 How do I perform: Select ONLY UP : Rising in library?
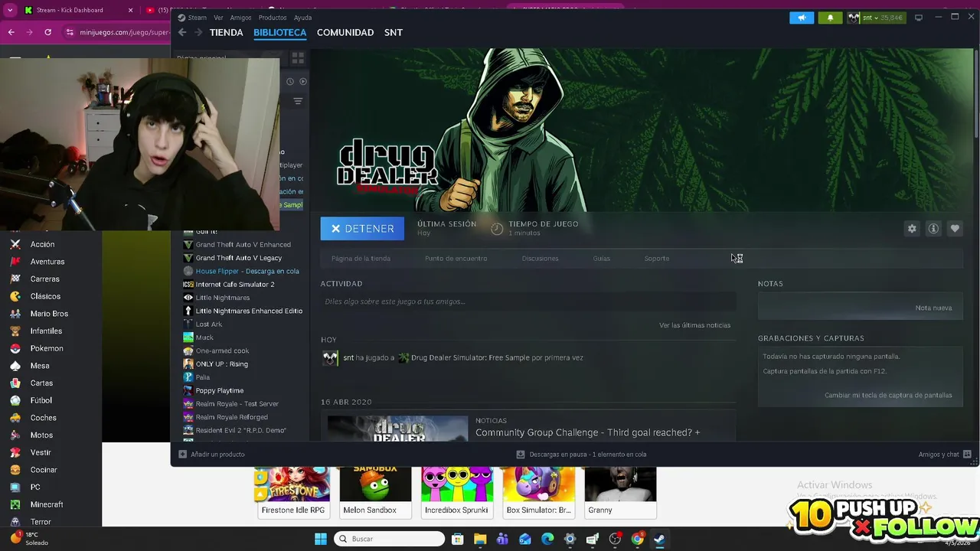(x=221, y=364)
